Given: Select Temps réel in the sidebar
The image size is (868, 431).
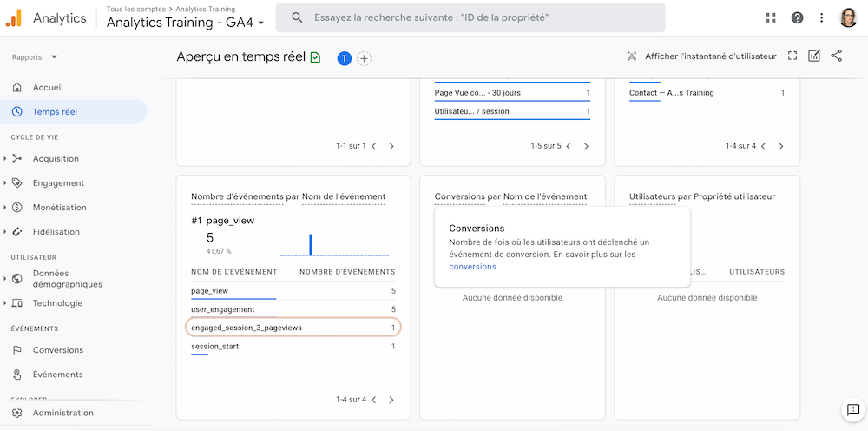Looking at the screenshot, I should 74,112.
